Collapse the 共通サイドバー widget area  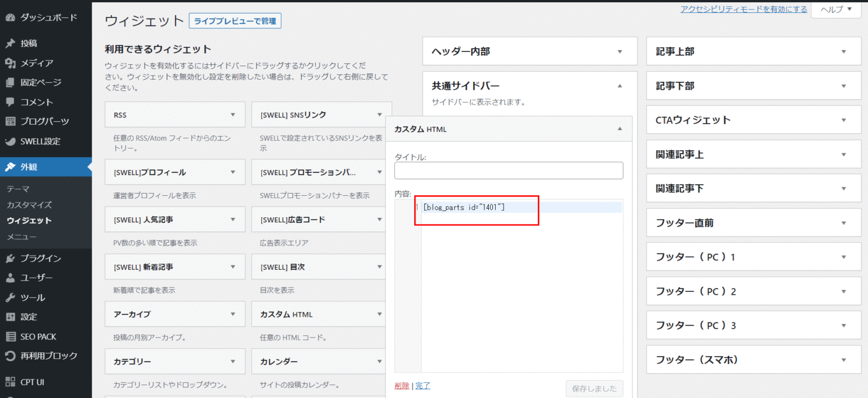tap(619, 85)
